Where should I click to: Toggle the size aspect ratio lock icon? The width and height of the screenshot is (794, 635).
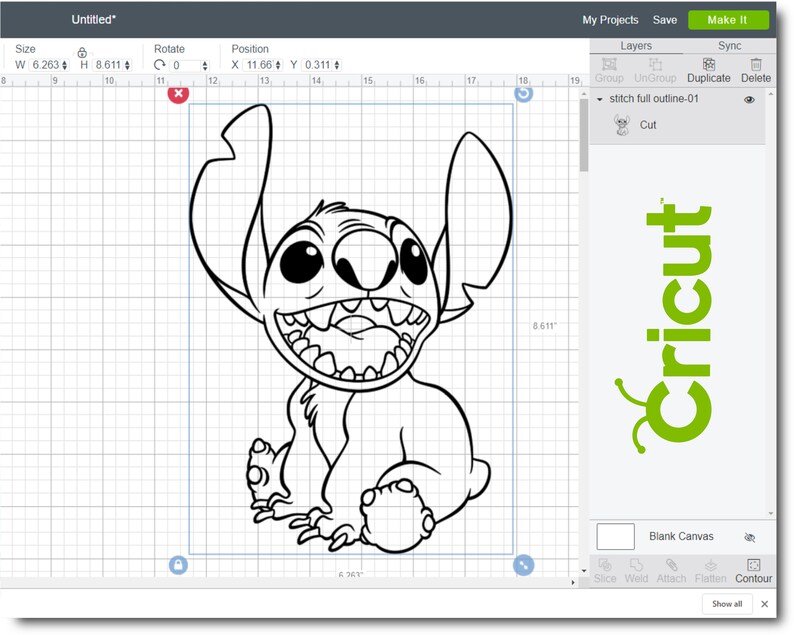(82, 52)
